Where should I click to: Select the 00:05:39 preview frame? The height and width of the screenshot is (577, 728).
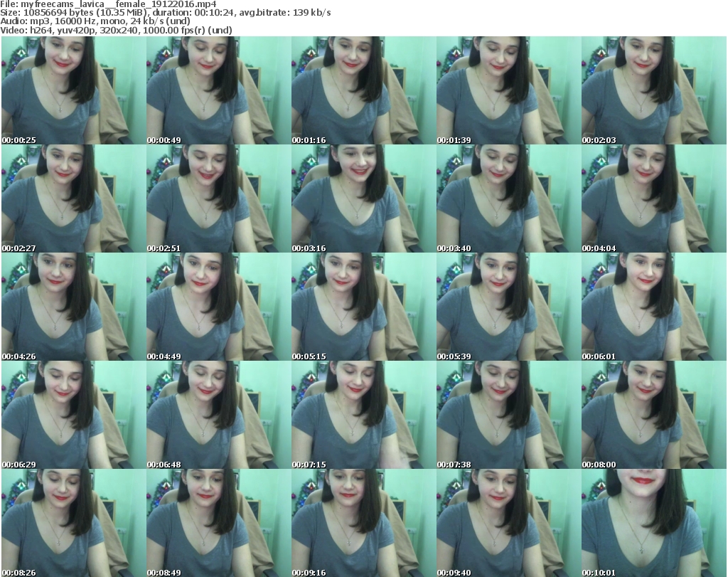click(x=508, y=307)
